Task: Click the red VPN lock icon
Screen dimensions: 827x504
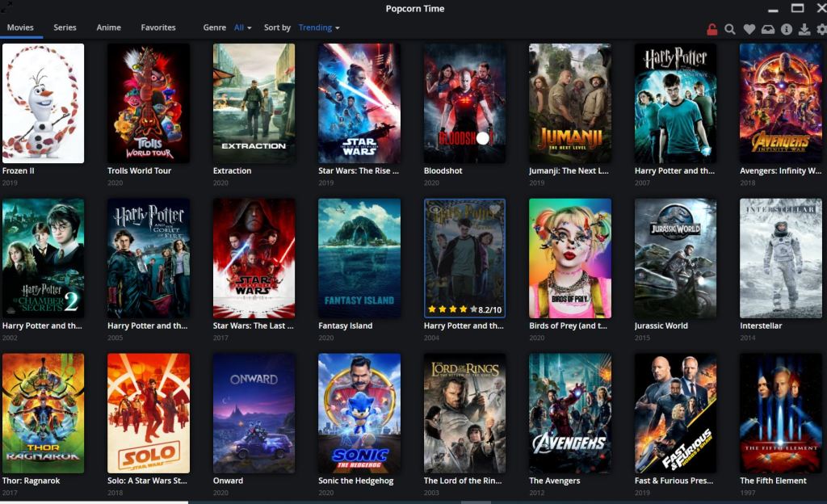Action: [x=713, y=29]
